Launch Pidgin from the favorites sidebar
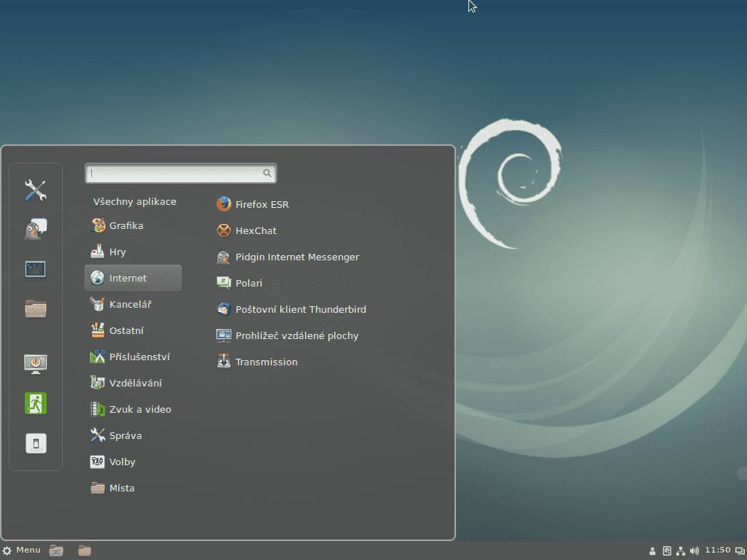Image resolution: width=747 pixels, height=560 pixels. click(35, 230)
